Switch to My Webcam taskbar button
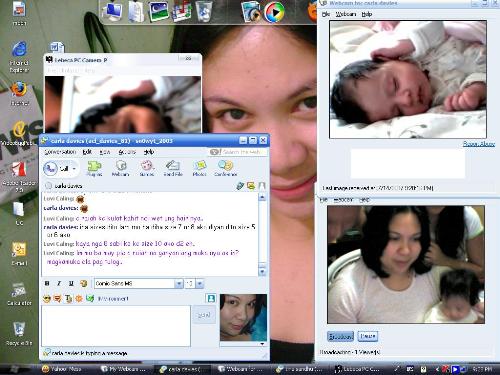 coord(123,369)
